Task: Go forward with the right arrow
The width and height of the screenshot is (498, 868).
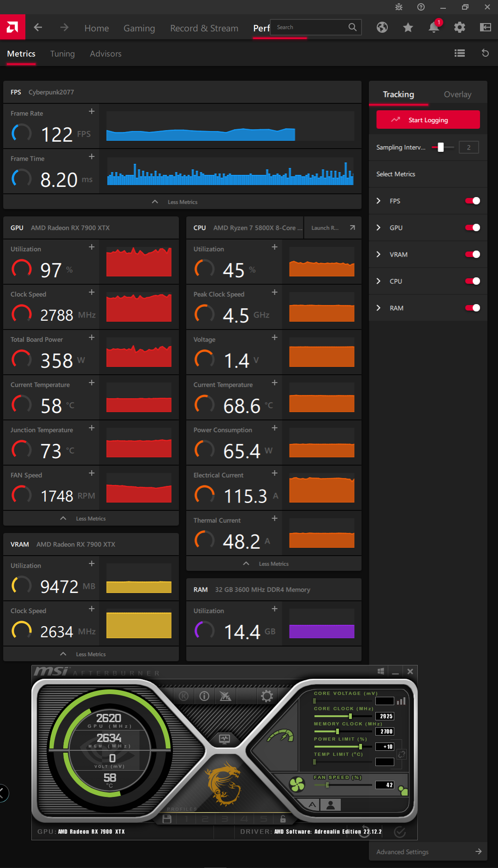Action: tap(64, 28)
